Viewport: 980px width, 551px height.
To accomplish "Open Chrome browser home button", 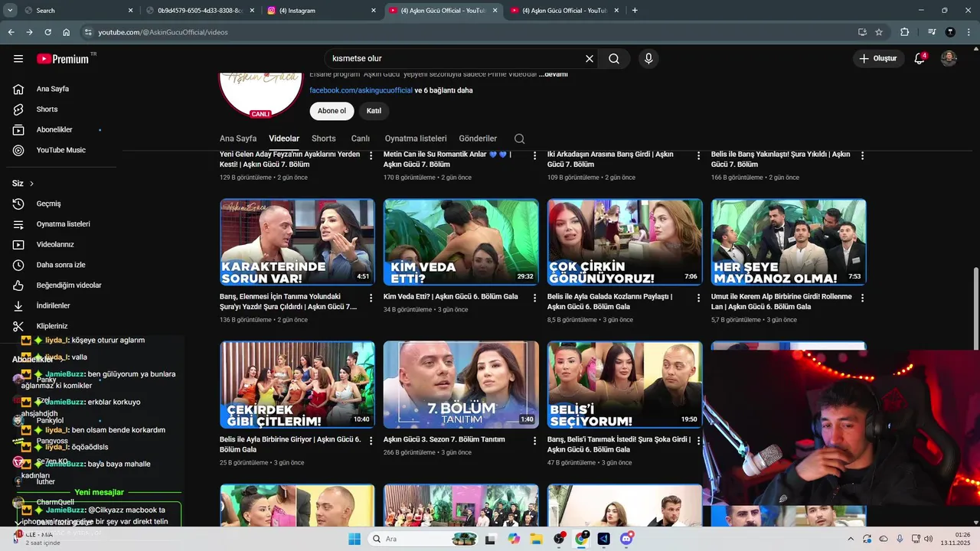I will pos(66,32).
